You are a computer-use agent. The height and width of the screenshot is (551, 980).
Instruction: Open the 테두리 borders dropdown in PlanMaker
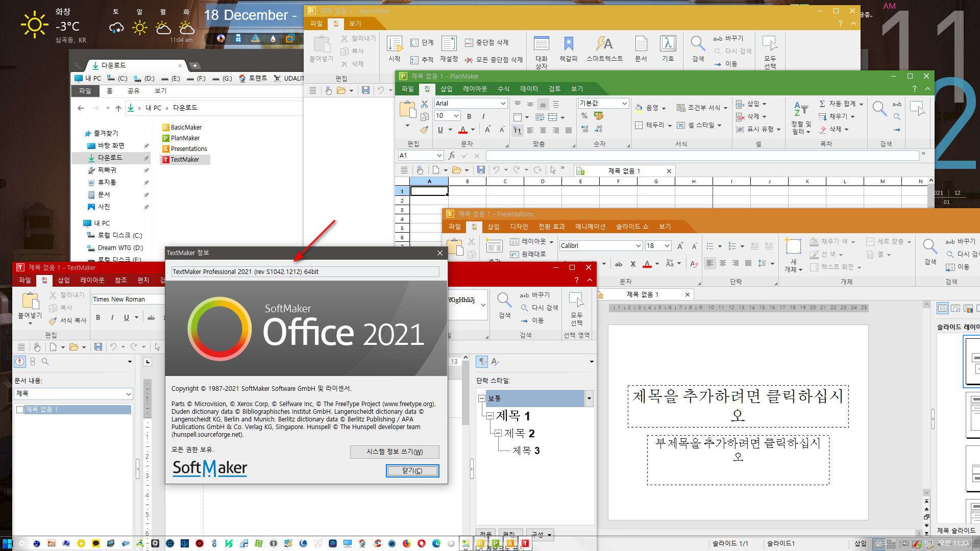pyautogui.click(x=670, y=126)
